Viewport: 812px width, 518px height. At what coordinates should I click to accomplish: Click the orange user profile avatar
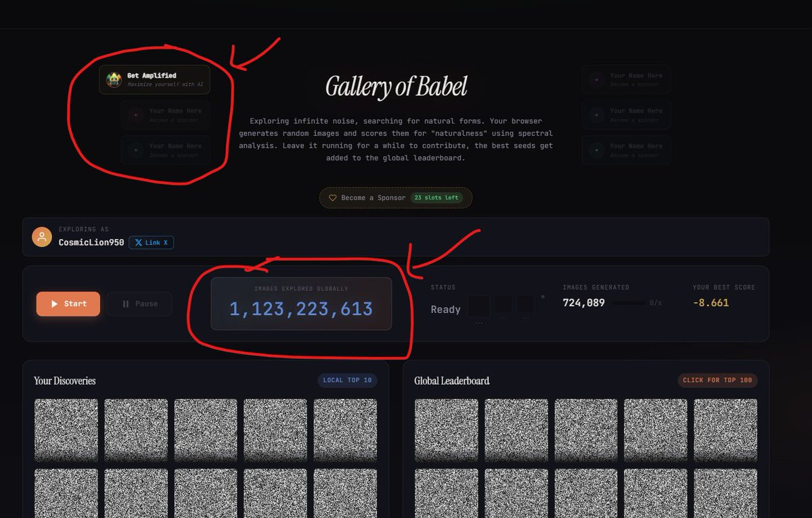pos(42,237)
